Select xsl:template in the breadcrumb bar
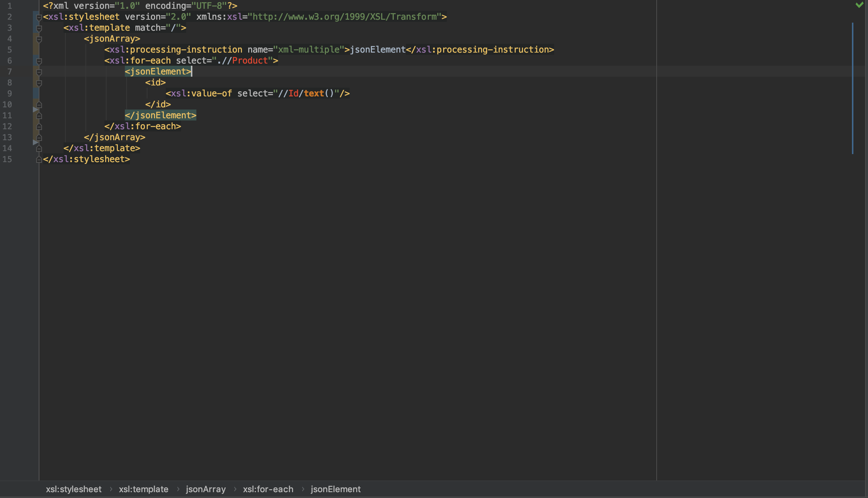868x498 pixels. [x=143, y=489]
